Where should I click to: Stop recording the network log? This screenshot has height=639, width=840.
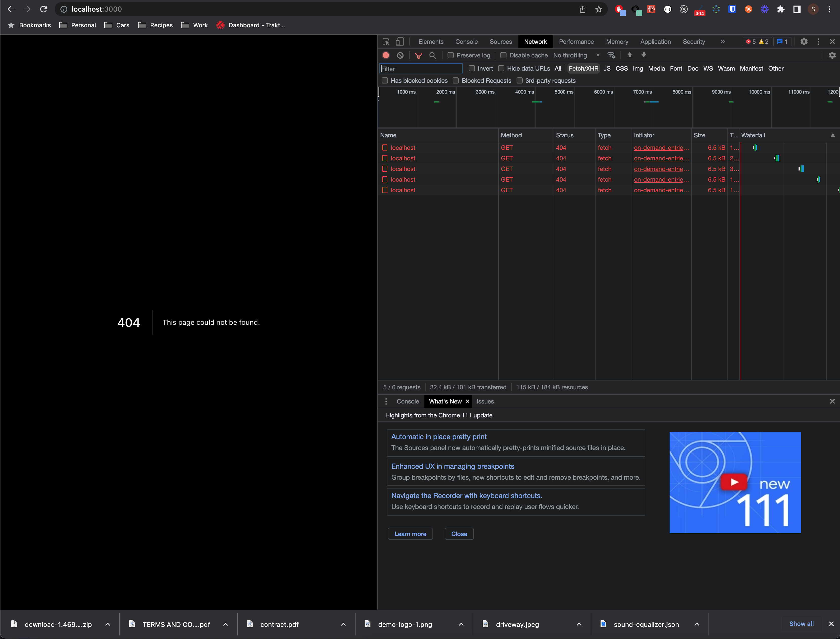(x=385, y=55)
